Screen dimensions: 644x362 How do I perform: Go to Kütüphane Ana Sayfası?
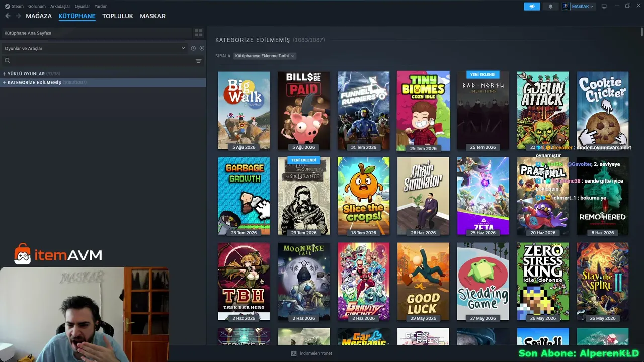[x=96, y=33]
